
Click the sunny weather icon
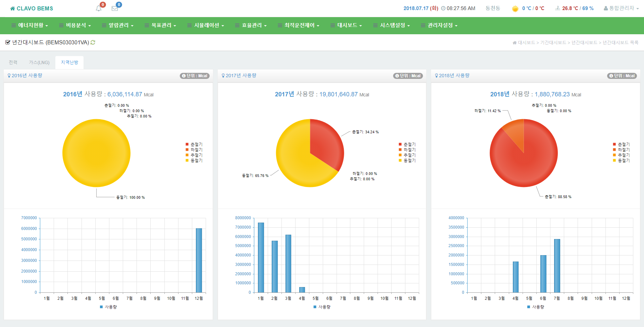coord(515,8)
